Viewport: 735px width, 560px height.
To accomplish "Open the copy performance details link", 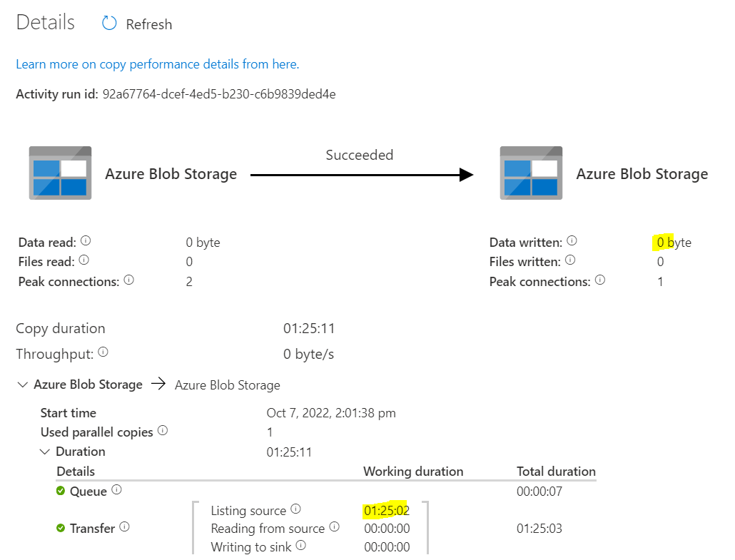I will click(158, 63).
